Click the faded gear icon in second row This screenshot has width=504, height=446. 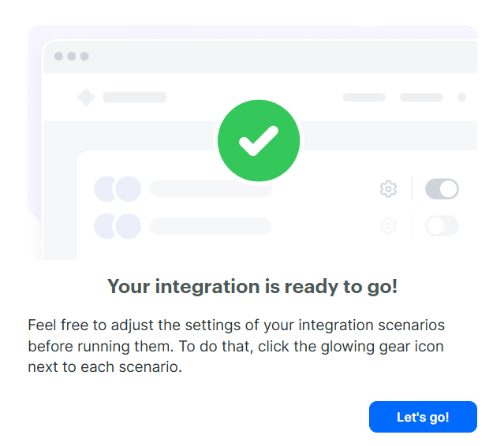tap(388, 226)
